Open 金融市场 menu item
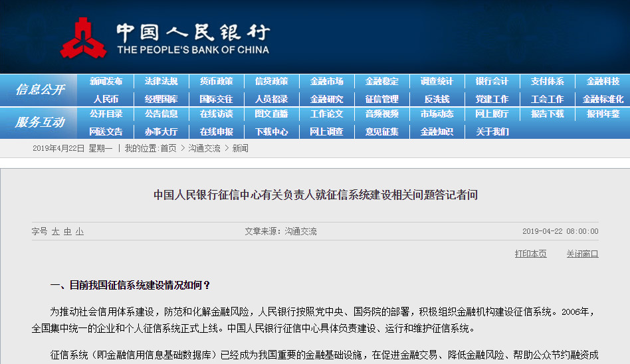 [x=327, y=81]
